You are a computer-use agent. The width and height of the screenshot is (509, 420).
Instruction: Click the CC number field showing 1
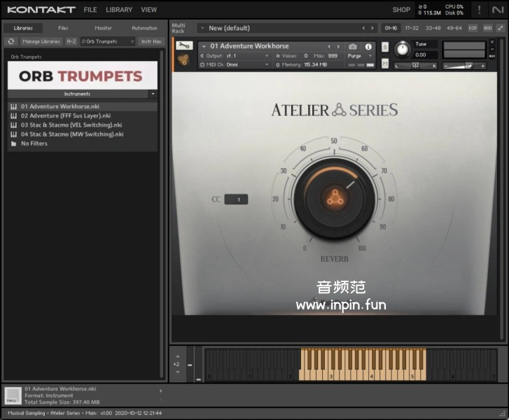click(237, 199)
